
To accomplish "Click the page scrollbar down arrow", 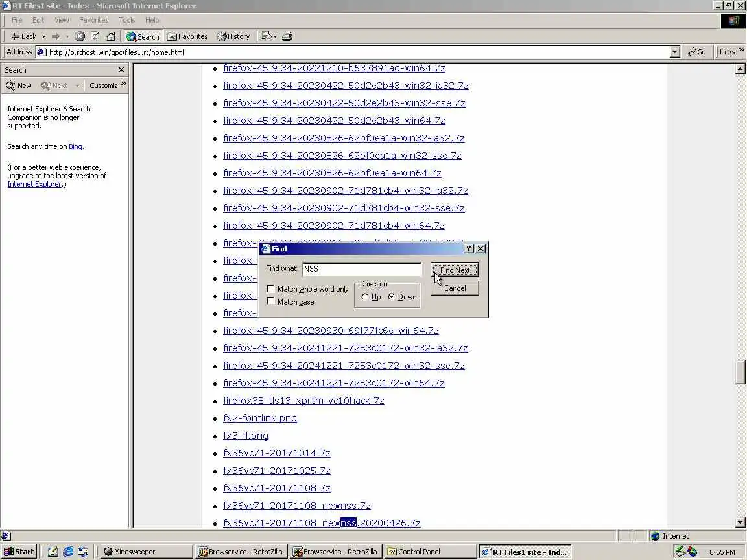I will pos(740,522).
